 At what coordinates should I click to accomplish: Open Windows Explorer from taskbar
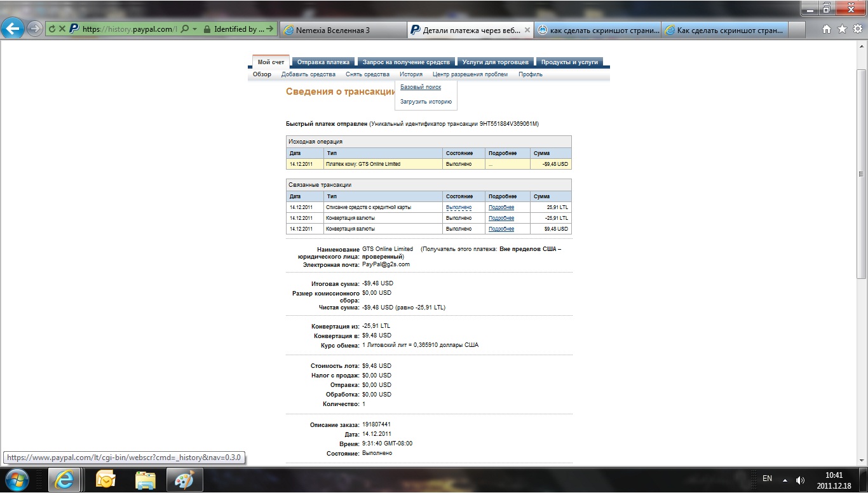(x=146, y=479)
